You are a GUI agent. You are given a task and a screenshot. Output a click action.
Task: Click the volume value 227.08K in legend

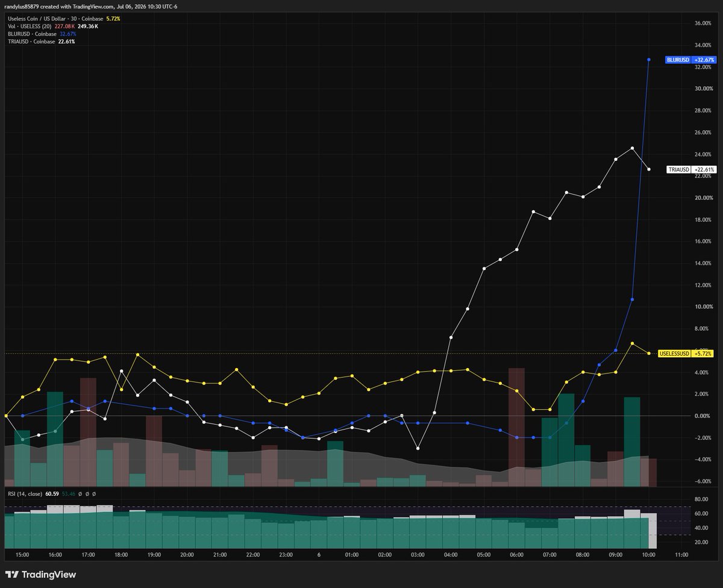click(65, 27)
